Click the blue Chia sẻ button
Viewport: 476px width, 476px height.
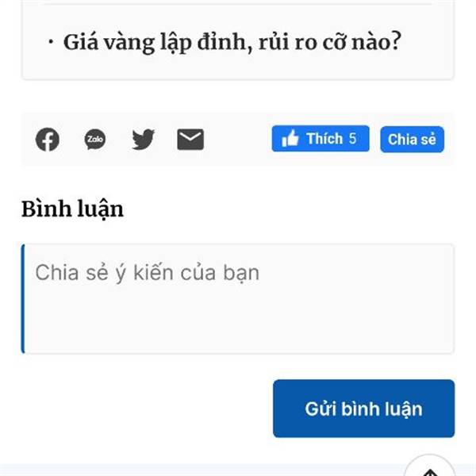pos(412,140)
